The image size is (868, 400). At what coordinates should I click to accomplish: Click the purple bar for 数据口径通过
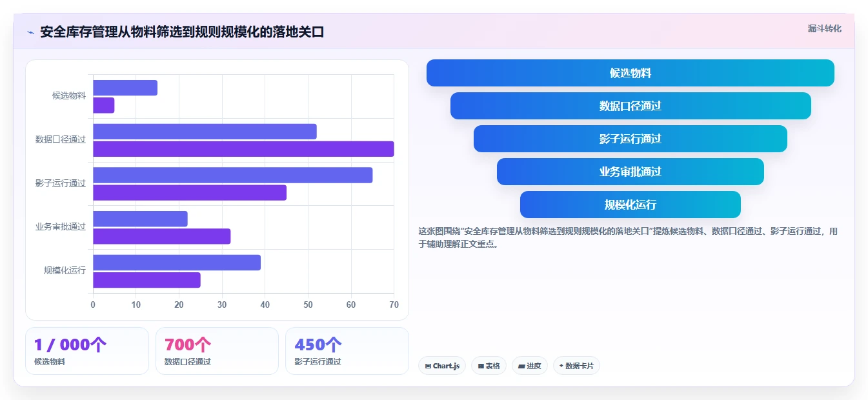(243, 149)
